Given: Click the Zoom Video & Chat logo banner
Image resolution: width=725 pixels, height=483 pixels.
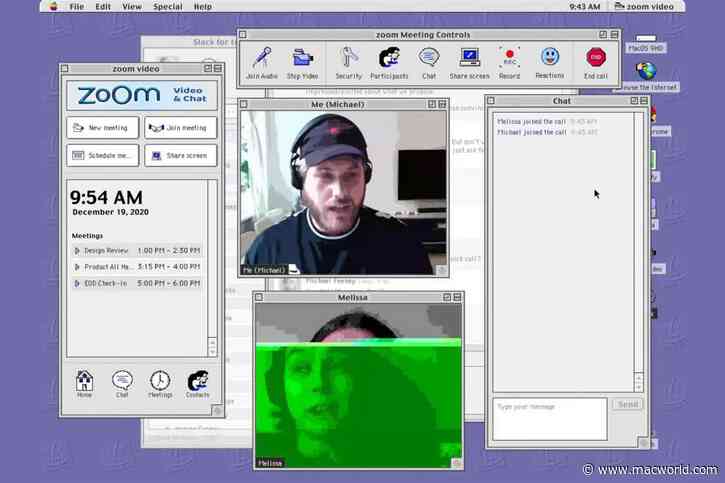Looking at the screenshot, I should click(142, 95).
